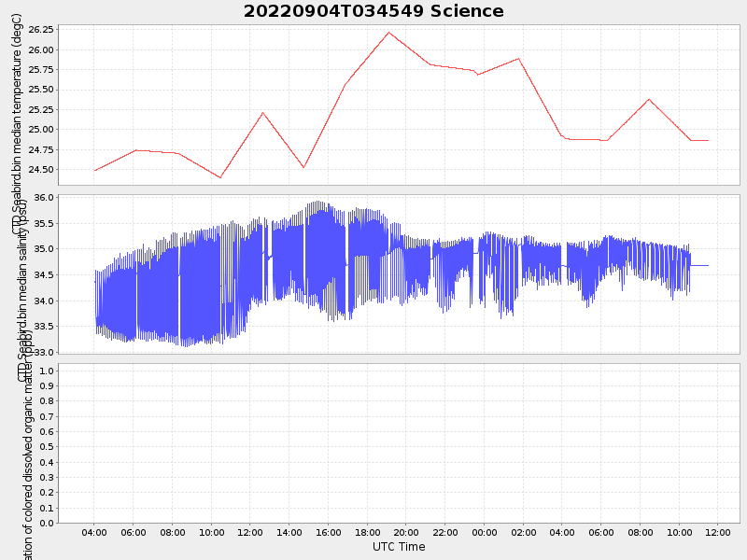The image size is (747, 560).
Task: Click the 0.1 tick on the bottom plot
Action: click(x=48, y=508)
